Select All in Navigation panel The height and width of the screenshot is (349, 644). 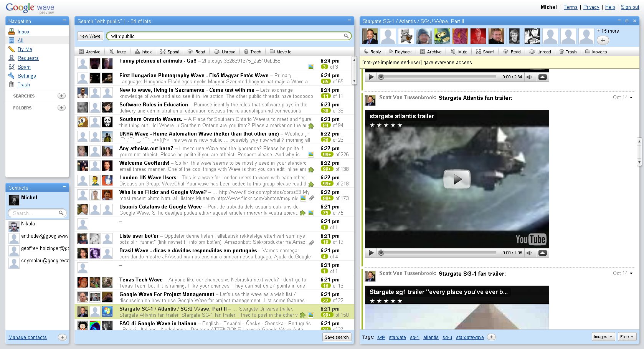(20, 41)
